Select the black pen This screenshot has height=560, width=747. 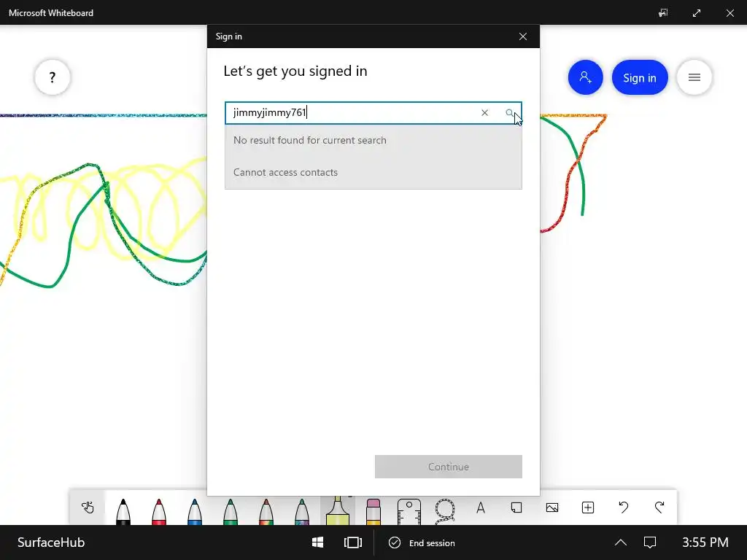click(x=123, y=510)
